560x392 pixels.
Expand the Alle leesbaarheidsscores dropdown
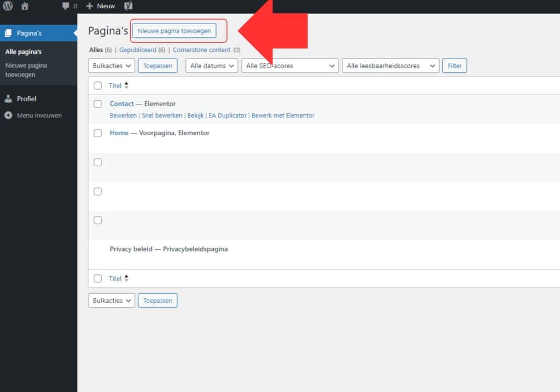[x=390, y=66]
